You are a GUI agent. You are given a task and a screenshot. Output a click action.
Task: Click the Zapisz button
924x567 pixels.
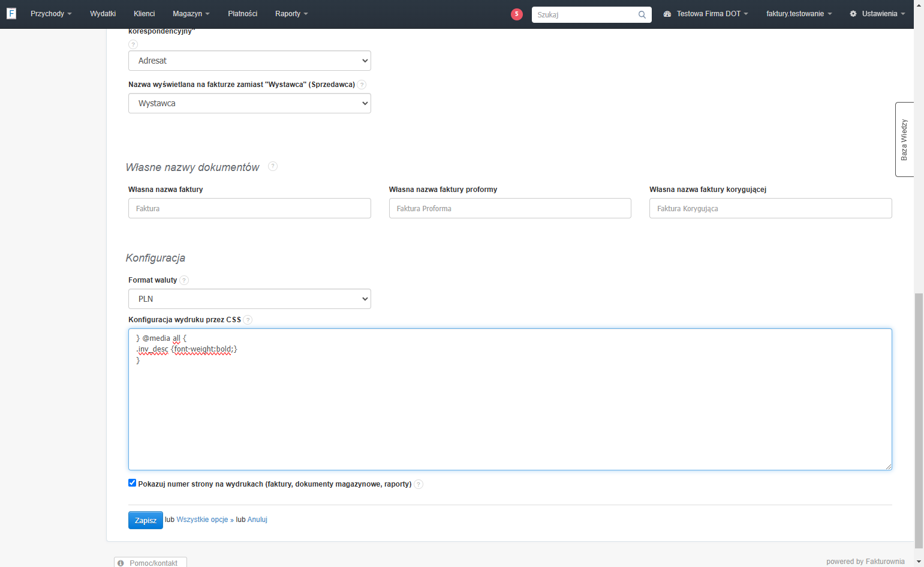click(x=146, y=520)
